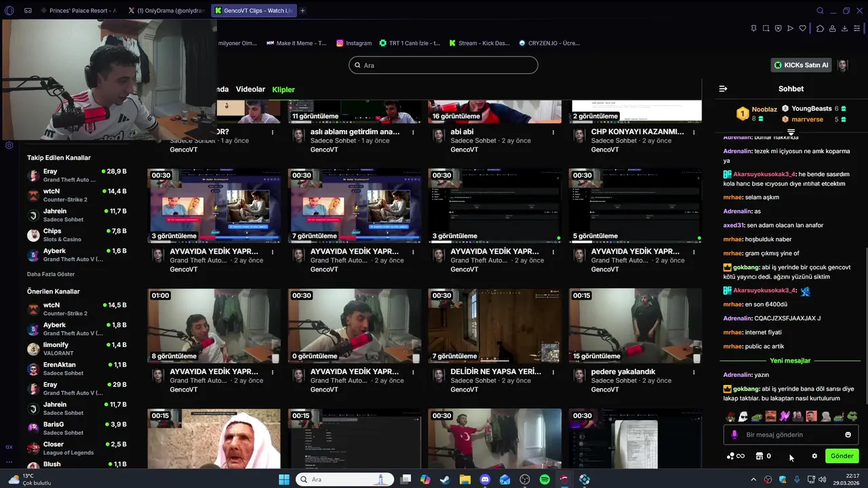Expand the leaderboard chevron under chat gifters
The height and width of the screenshot is (488, 868).
[791, 132]
